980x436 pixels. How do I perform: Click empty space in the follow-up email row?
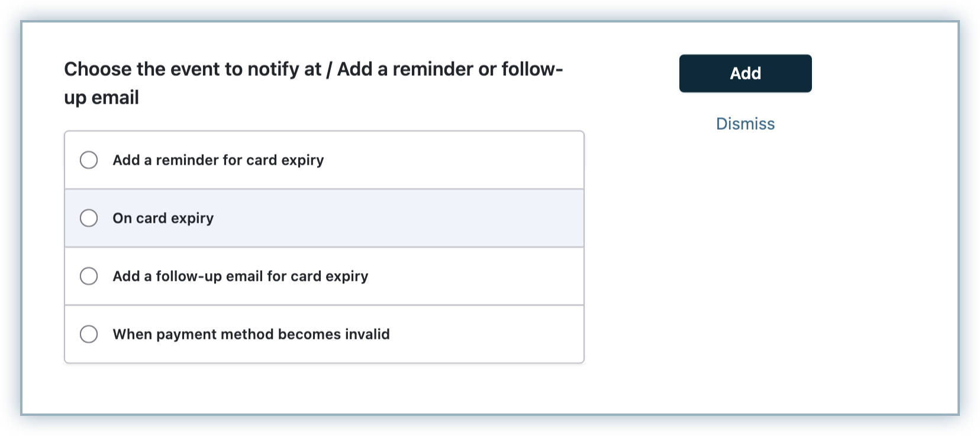(x=485, y=276)
